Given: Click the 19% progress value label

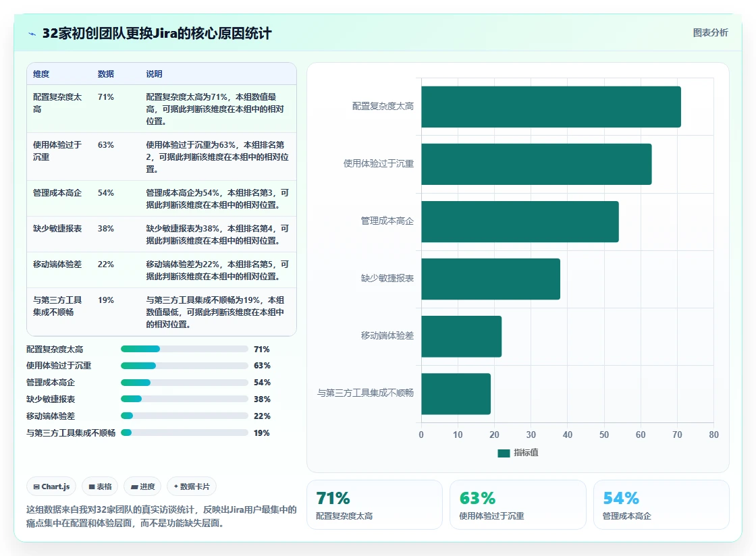Looking at the screenshot, I should click(x=261, y=433).
